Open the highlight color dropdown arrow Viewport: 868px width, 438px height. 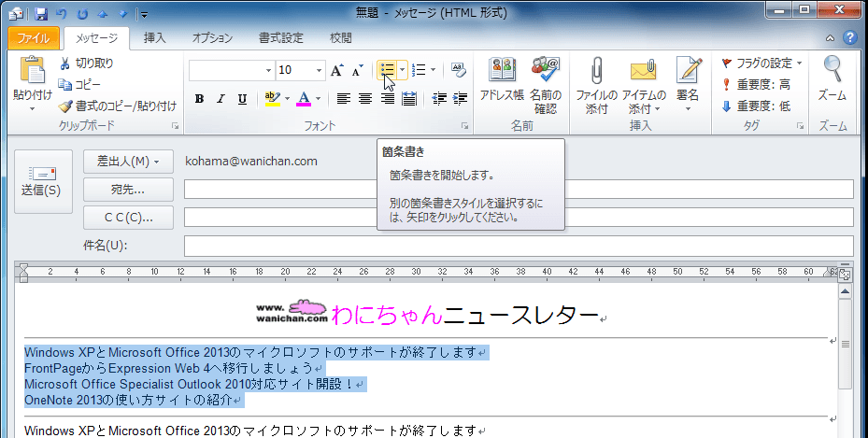[287, 99]
